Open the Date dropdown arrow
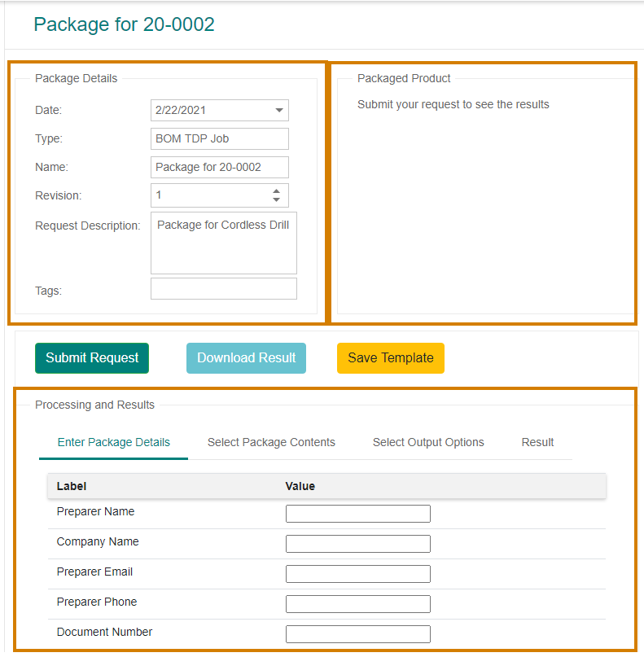The height and width of the screenshot is (657, 644). pyautogui.click(x=279, y=110)
